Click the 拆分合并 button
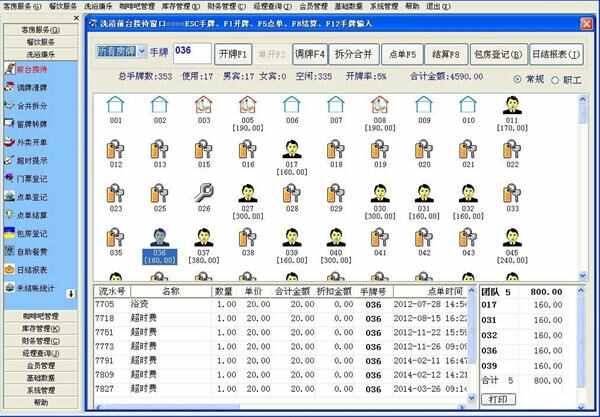Viewport: 600px width, 417px height. [x=354, y=54]
